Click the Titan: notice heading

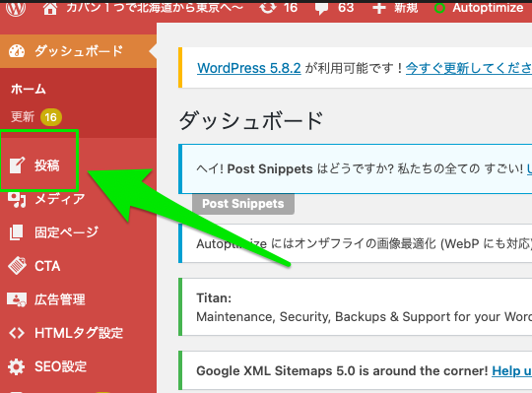[214, 298]
